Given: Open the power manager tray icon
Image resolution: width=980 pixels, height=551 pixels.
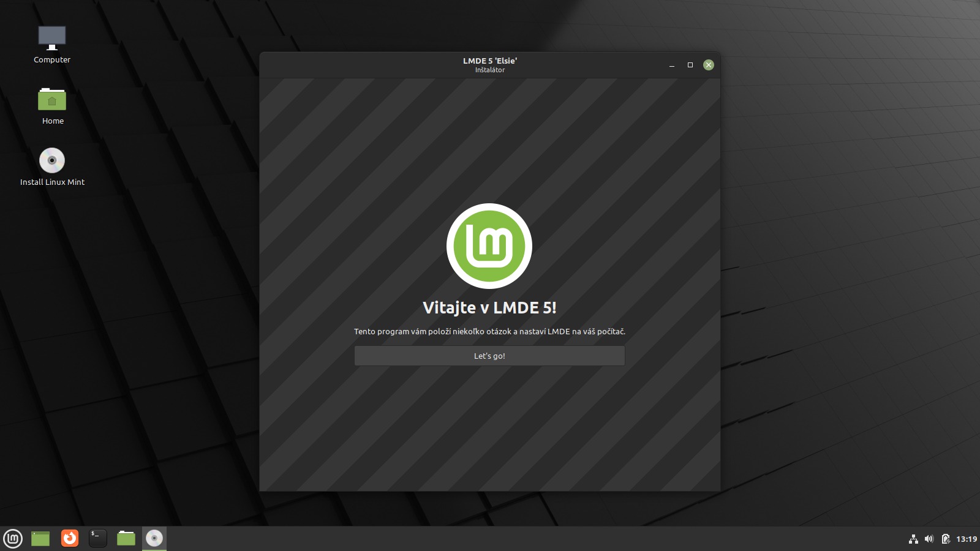Looking at the screenshot, I should [x=946, y=539].
